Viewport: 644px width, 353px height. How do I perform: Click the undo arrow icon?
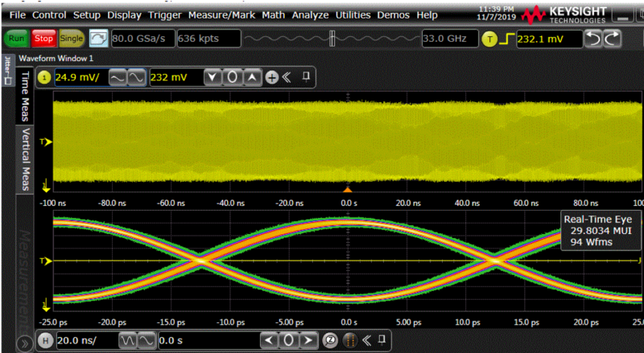coord(592,39)
